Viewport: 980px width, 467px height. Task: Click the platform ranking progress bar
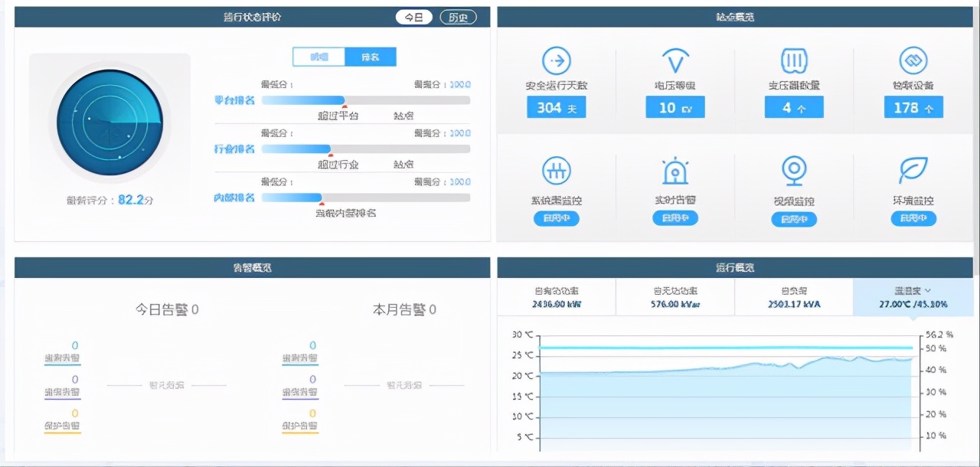pos(366,100)
